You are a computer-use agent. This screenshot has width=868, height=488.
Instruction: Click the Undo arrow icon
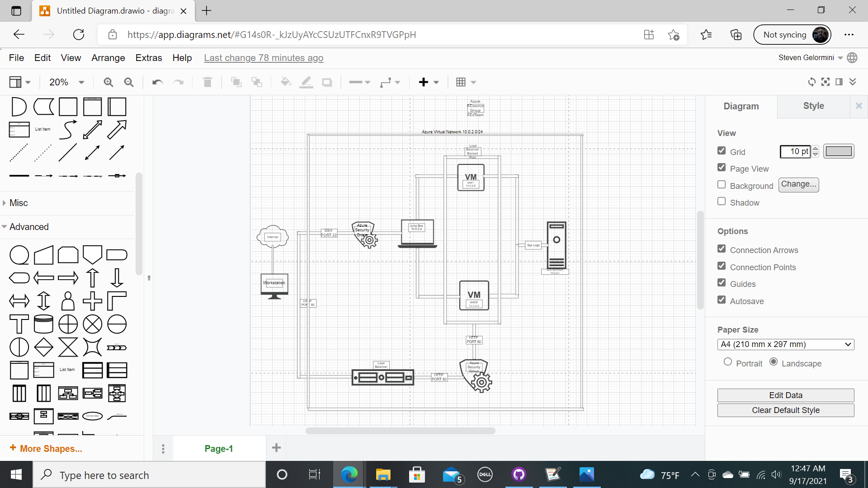[157, 82]
